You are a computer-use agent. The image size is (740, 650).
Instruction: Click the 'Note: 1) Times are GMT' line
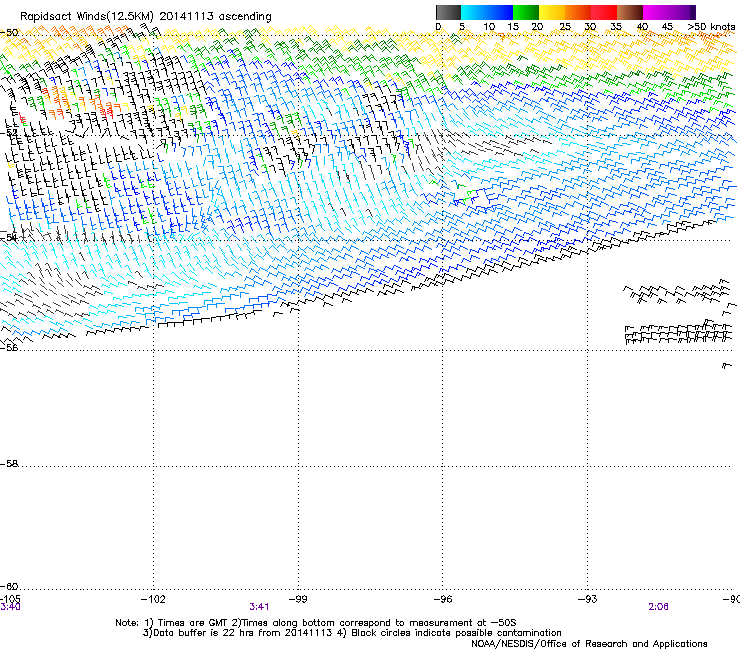(x=316, y=623)
